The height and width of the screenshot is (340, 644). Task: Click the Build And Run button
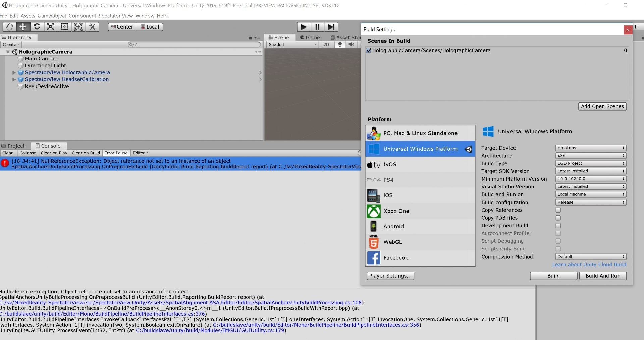602,276
